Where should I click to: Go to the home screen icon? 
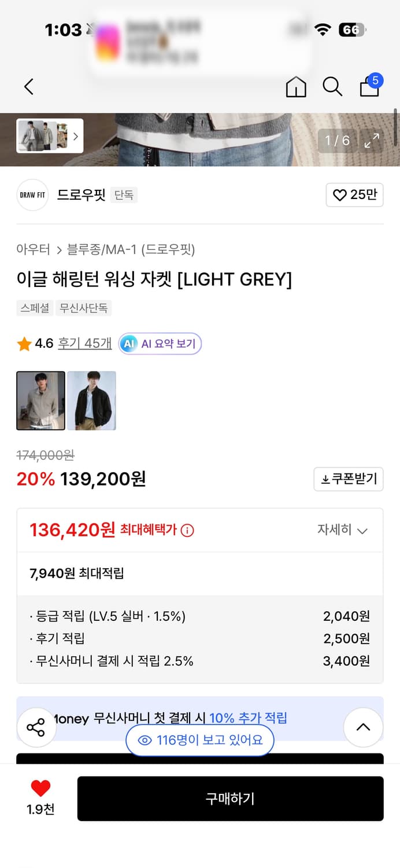[296, 88]
